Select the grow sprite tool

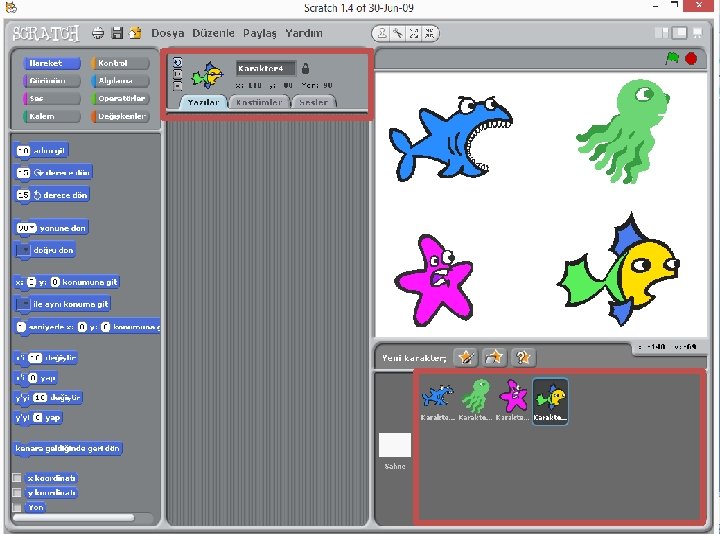[414, 34]
